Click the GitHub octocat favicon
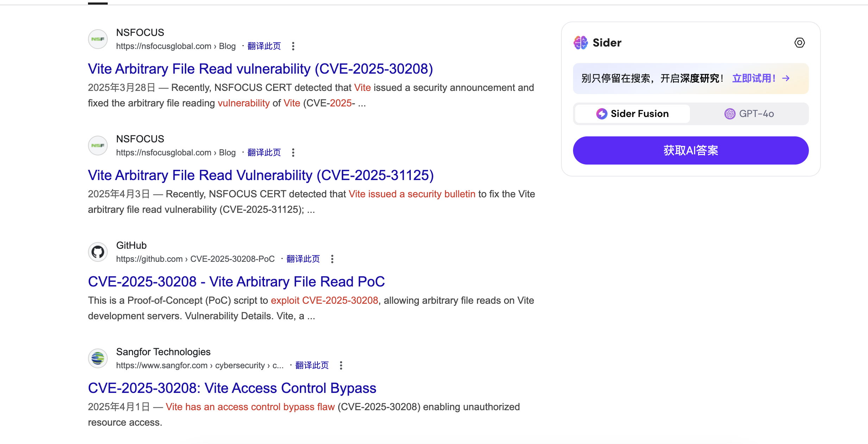The height and width of the screenshot is (444, 868). pos(98,252)
